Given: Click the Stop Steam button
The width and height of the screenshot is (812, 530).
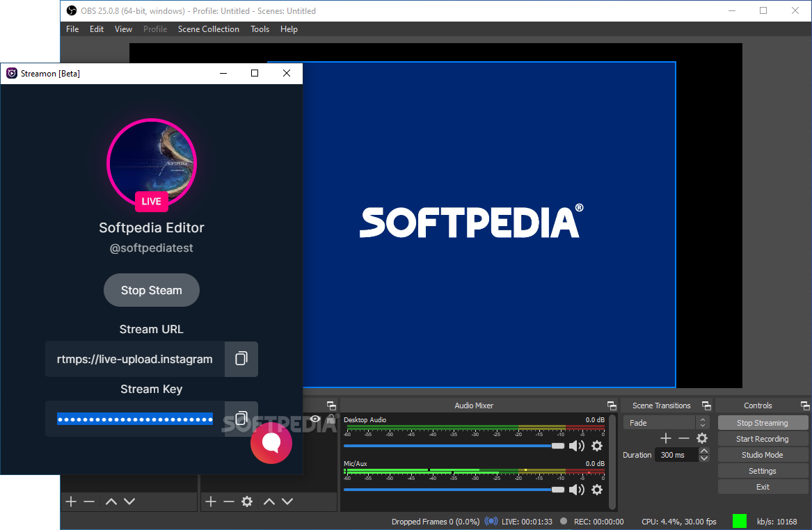Looking at the screenshot, I should pos(152,290).
